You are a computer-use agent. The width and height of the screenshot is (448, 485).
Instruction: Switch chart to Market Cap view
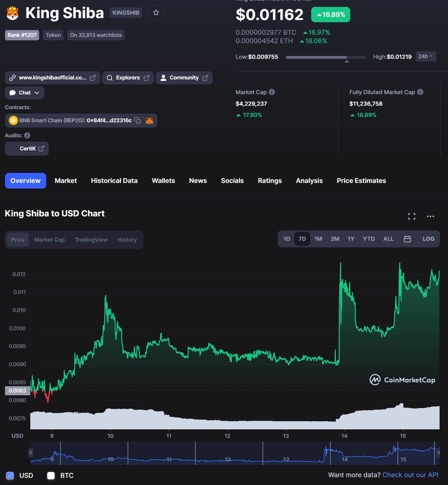click(x=49, y=240)
